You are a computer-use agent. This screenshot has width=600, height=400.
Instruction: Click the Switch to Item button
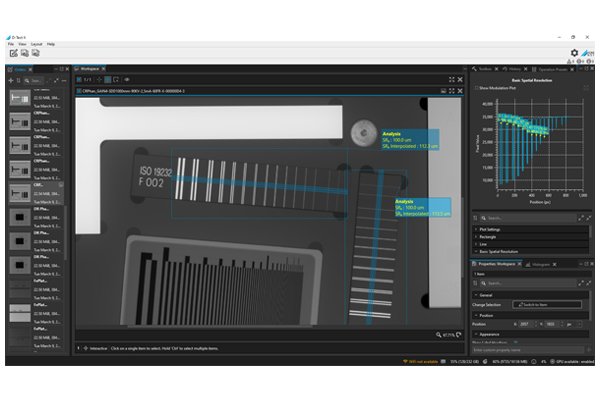coord(547,305)
